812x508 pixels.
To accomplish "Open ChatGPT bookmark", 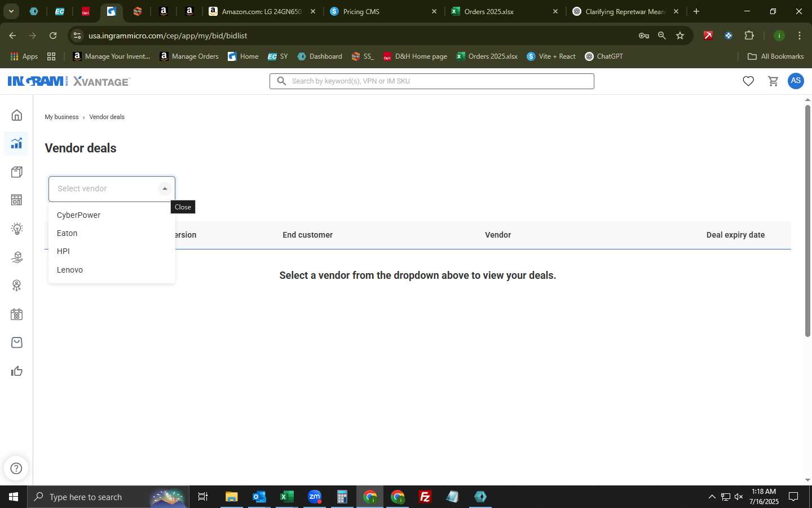I will click(x=604, y=56).
